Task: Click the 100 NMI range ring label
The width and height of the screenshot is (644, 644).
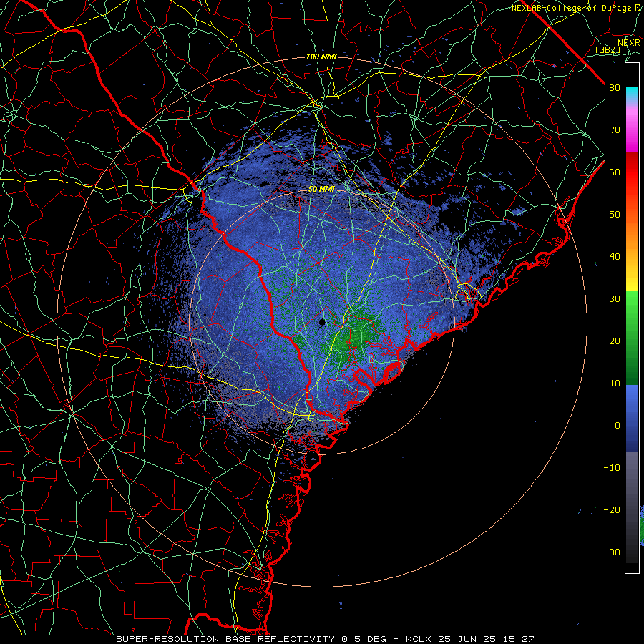Action: [321, 57]
